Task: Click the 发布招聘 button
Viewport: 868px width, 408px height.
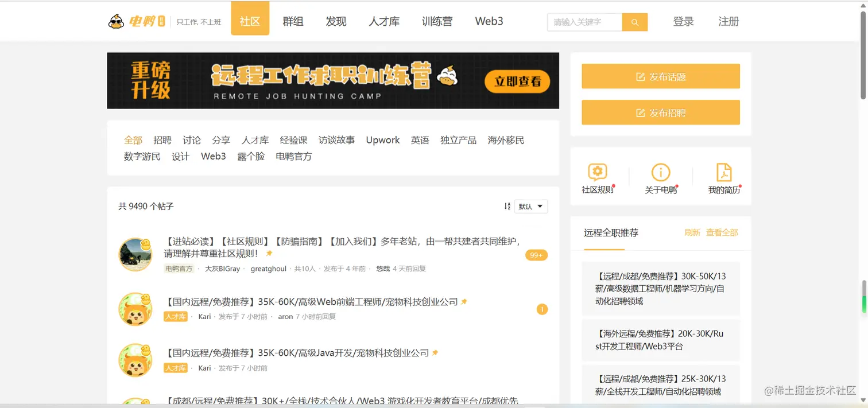Action: (661, 112)
